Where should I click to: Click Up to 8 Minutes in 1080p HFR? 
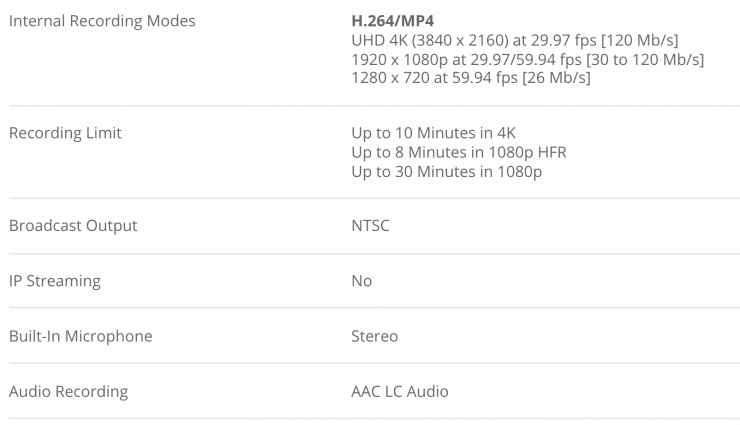459,152
